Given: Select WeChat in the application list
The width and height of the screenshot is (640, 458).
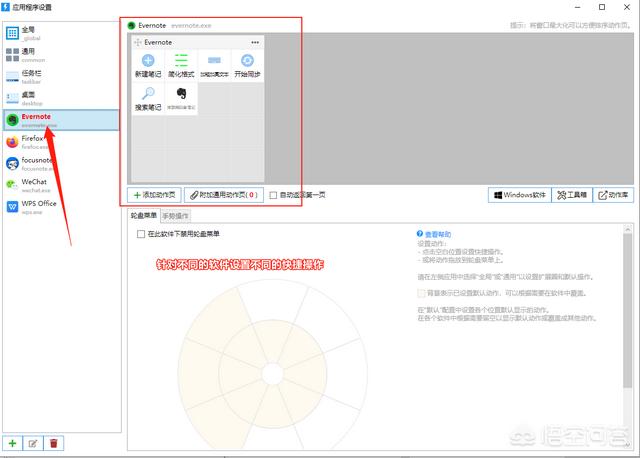Looking at the screenshot, I should (x=61, y=185).
